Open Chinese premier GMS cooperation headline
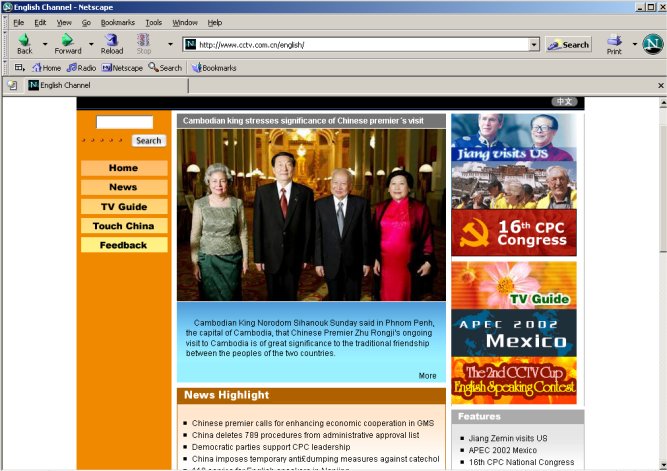Image resolution: width=667 pixels, height=471 pixels. pos(313,423)
